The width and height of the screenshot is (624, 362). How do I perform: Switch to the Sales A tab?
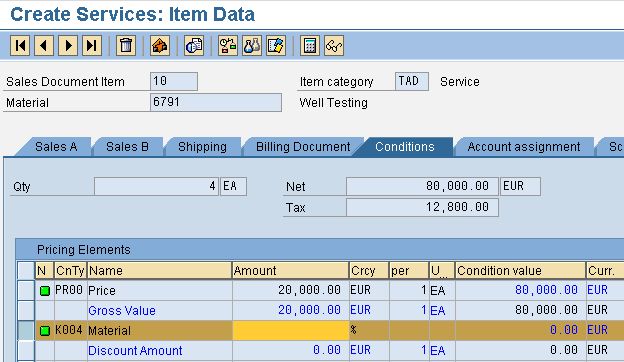coord(56,147)
